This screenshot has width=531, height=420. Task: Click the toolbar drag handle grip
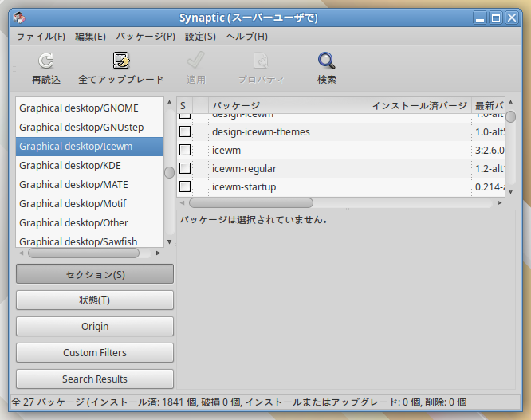[14, 69]
